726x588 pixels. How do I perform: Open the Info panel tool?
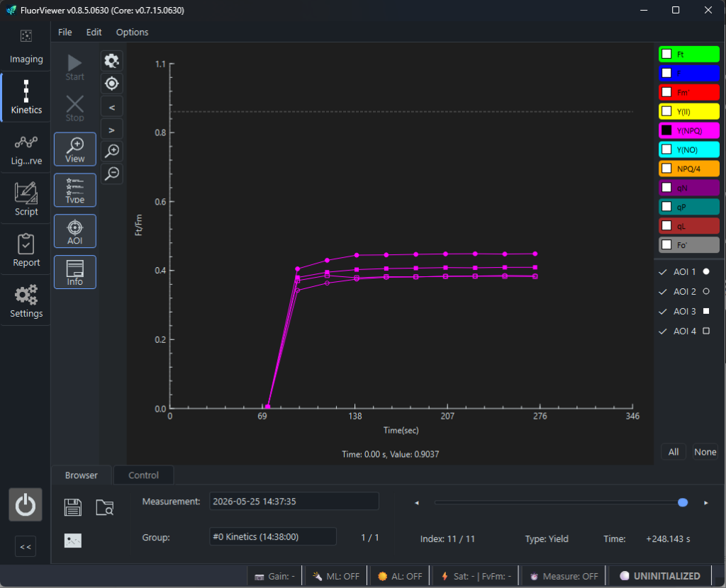pos(74,272)
